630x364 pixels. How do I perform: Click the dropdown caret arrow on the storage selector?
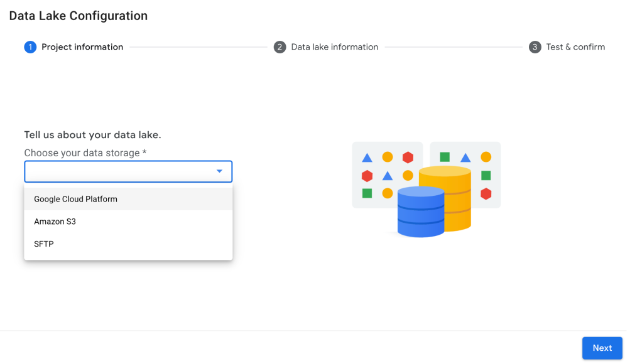coord(219,171)
